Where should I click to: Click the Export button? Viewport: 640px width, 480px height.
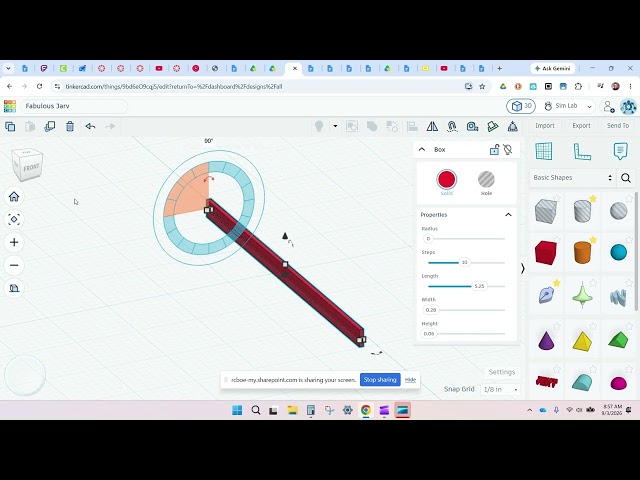(x=581, y=126)
